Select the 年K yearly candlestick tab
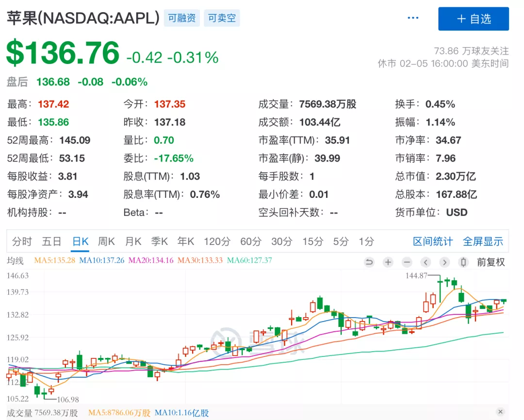 [x=186, y=241]
